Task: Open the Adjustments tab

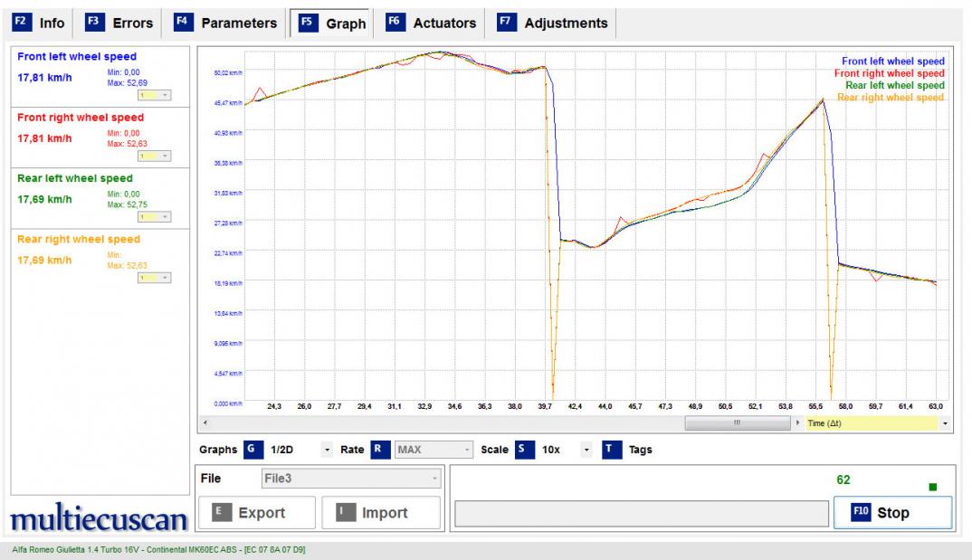Action: pyautogui.click(x=553, y=23)
